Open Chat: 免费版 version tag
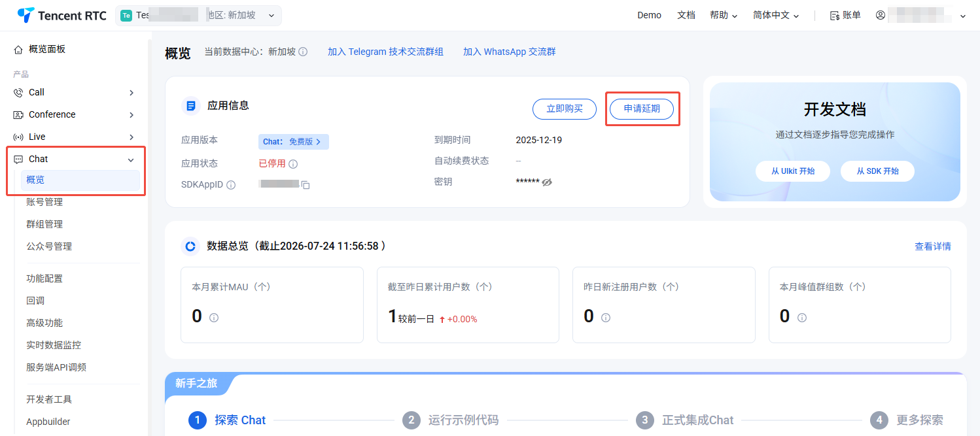Image resolution: width=980 pixels, height=436 pixels. [293, 142]
